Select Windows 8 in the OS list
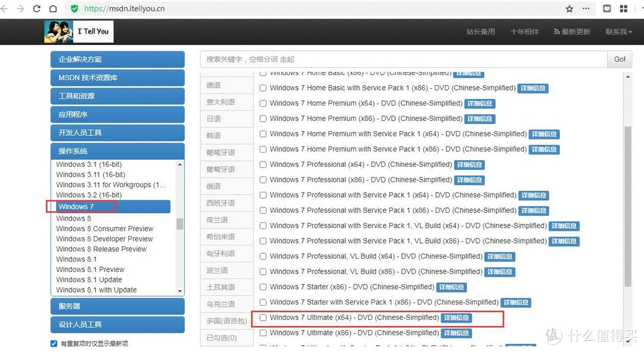This screenshot has height=351, width=644. (x=73, y=218)
